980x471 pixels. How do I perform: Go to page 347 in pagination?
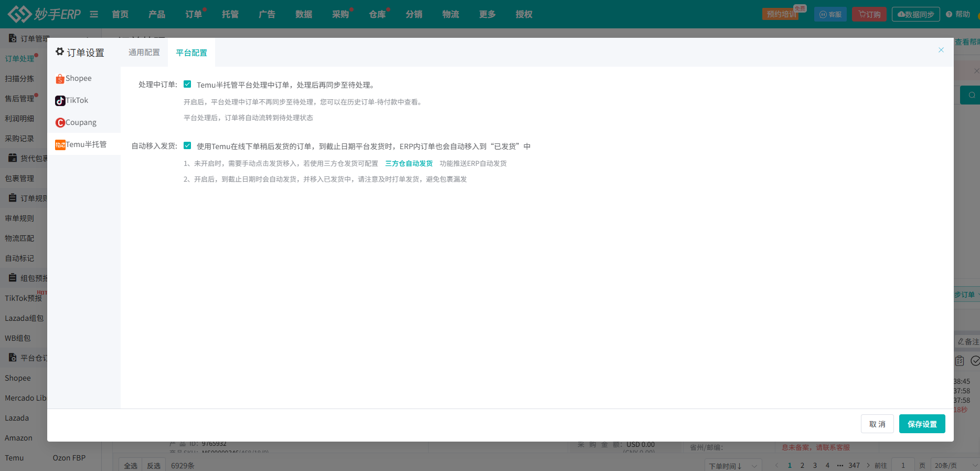(x=854, y=465)
